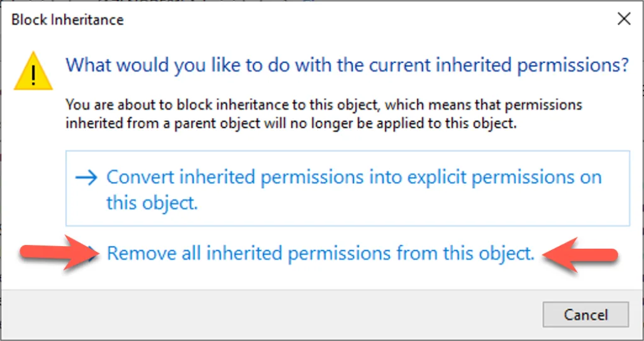Click the heading asking about inherited permissions

pyautogui.click(x=347, y=65)
